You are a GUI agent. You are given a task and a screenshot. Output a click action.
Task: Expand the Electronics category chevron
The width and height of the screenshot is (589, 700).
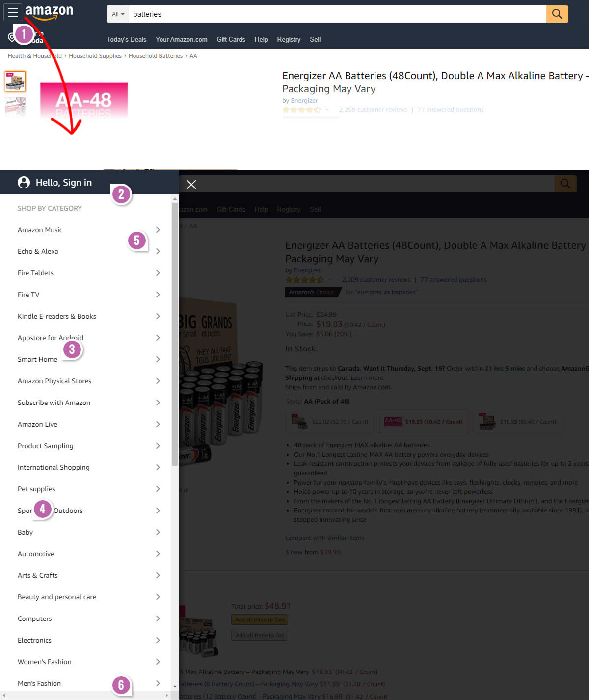pyautogui.click(x=158, y=640)
